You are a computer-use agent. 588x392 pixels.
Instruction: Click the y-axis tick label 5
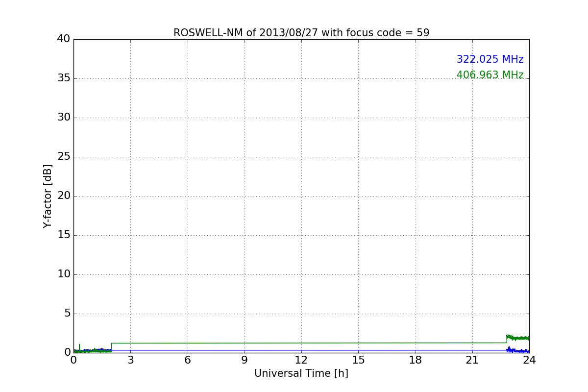67,314
